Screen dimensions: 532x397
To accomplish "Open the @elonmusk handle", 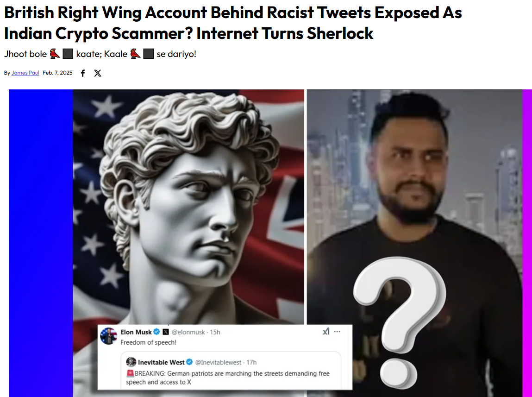I will 188,332.
